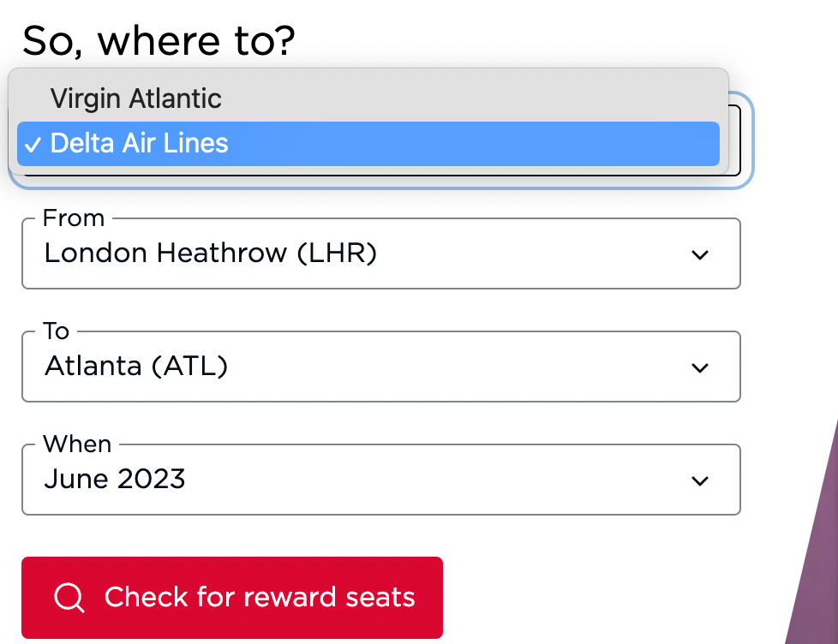Viewport: 838px width, 644px height.
Task: Open the To destination dropdown
Action: [x=381, y=367]
